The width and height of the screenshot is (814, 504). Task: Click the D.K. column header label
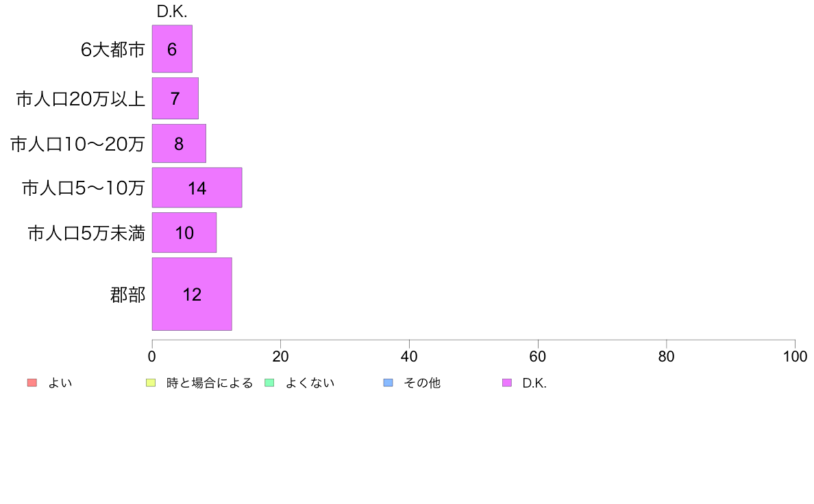click(x=172, y=12)
